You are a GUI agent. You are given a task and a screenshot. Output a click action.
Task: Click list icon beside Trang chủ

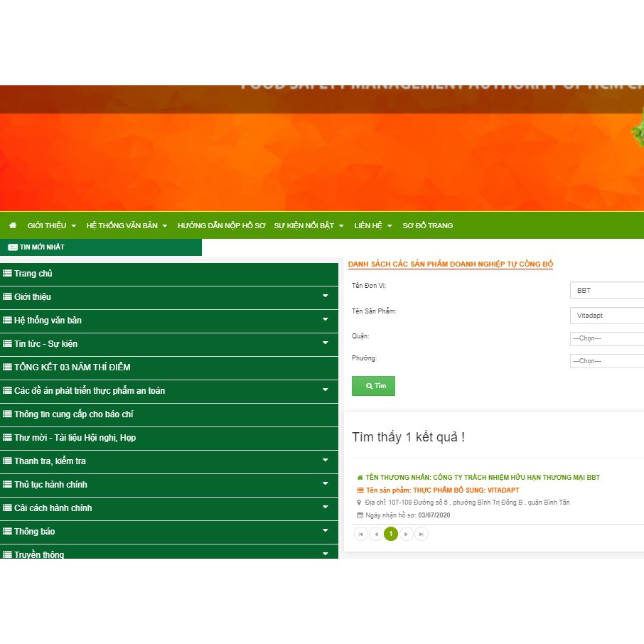[7, 274]
